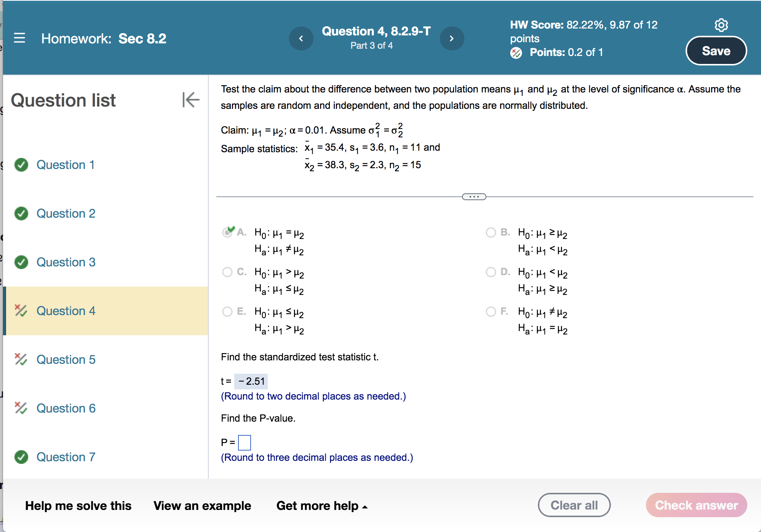Open Question 4 in the list

[66, 311]
